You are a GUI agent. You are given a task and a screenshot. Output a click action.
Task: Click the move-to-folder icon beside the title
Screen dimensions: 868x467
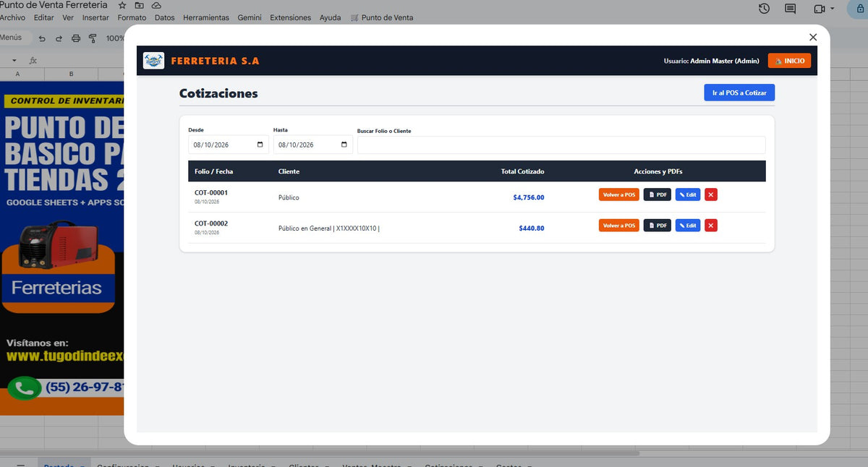139,5
